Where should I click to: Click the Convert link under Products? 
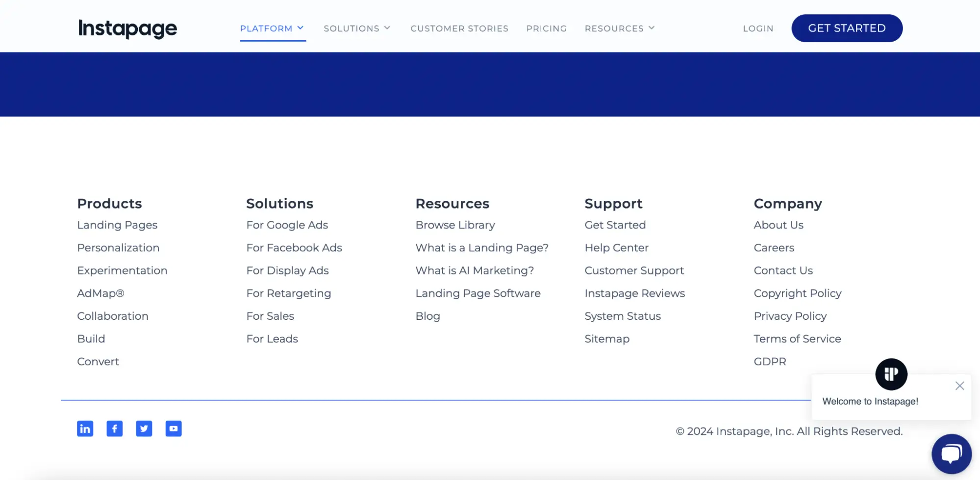coord(98,361)
